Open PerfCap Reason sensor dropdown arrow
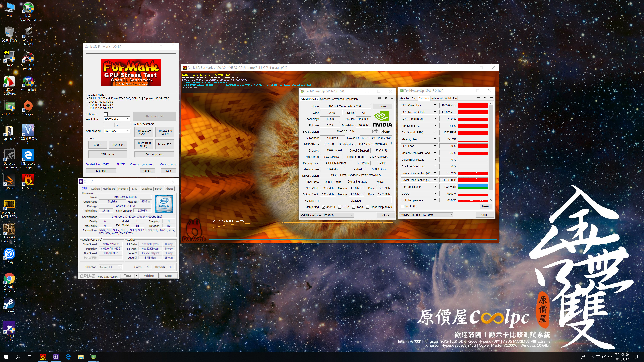 pyautogui.click(x=435, y=187)
